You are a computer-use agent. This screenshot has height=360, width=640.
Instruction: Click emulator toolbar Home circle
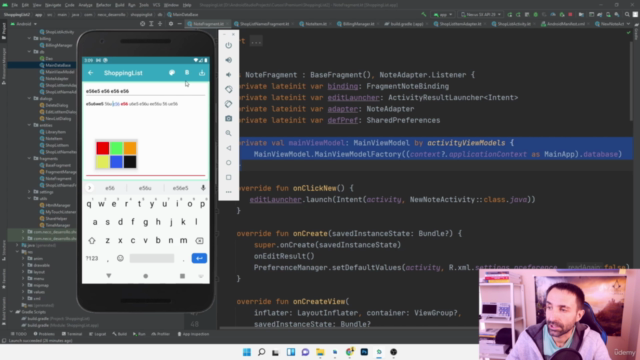point(229,162)
